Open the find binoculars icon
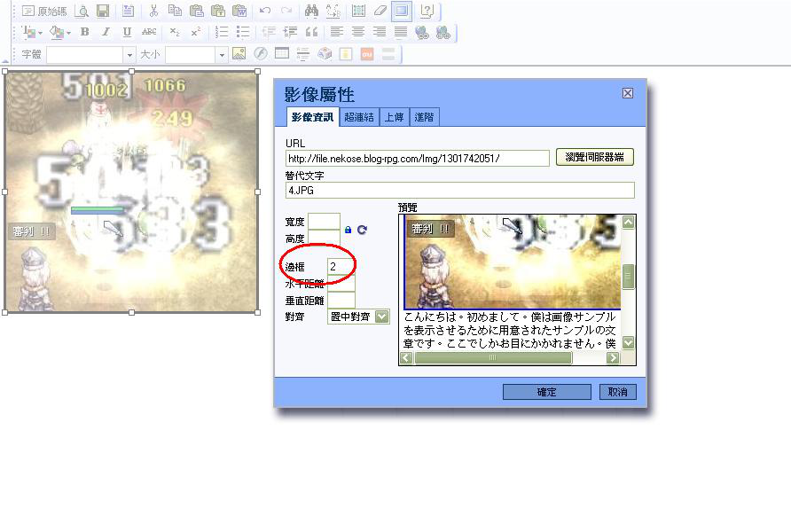This screenshot has height=532, width=791. click(312, 11)
